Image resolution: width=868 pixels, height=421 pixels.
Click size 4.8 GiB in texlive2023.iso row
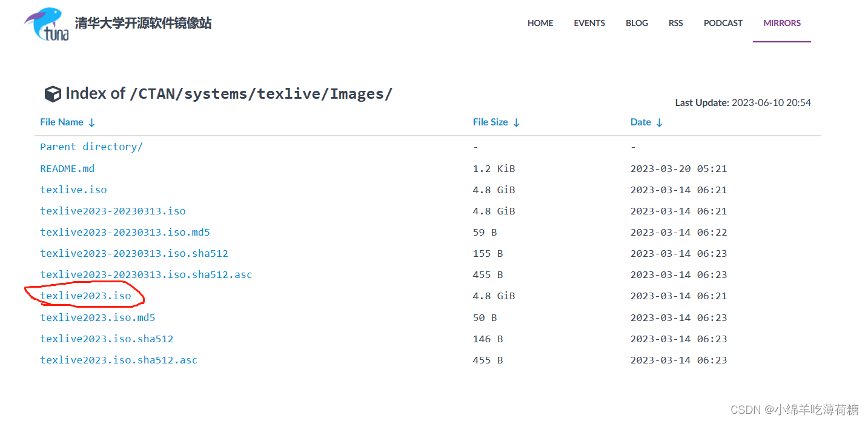pyautogui.click(x=494, y=296)
